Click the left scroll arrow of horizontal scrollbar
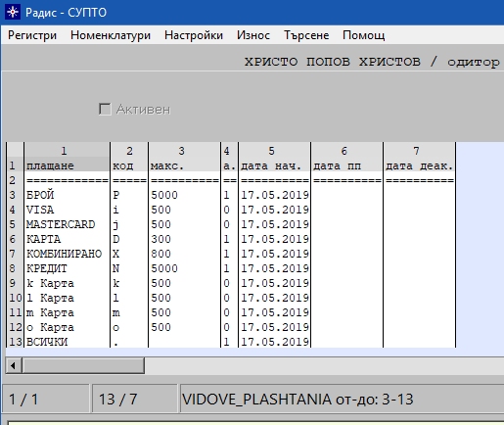 14,365
